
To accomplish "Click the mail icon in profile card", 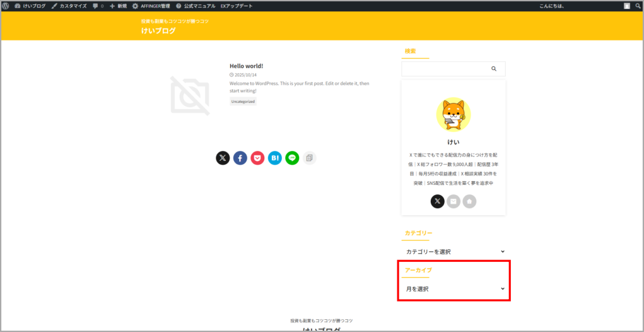I will (x=454, y=201).
